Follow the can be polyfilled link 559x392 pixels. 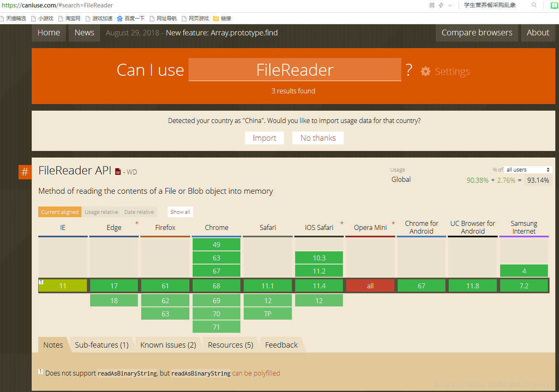coord(256,373)
